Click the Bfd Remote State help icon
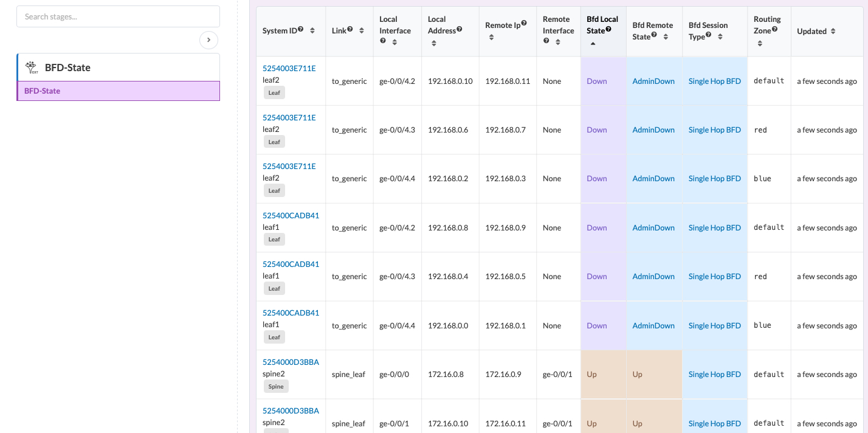The width and height of the screenshot is (868, 433). (654, 35)
